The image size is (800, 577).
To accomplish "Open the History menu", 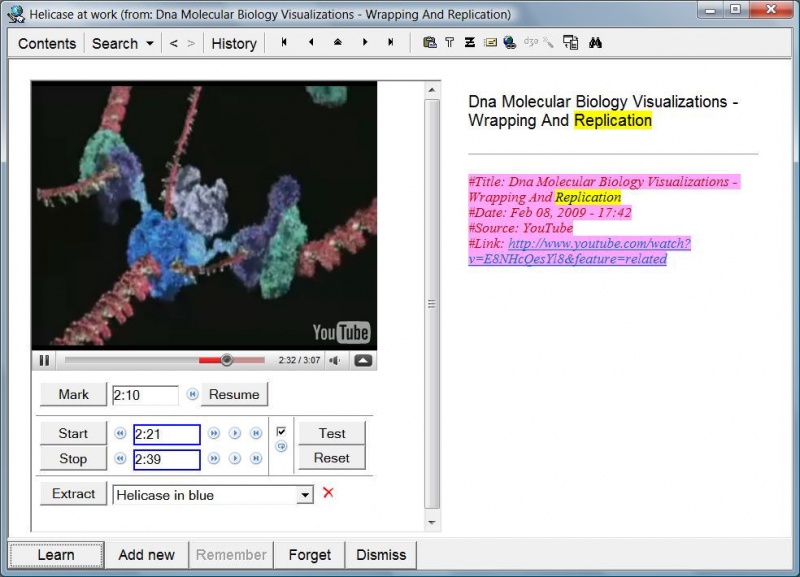I will point(233,43).
